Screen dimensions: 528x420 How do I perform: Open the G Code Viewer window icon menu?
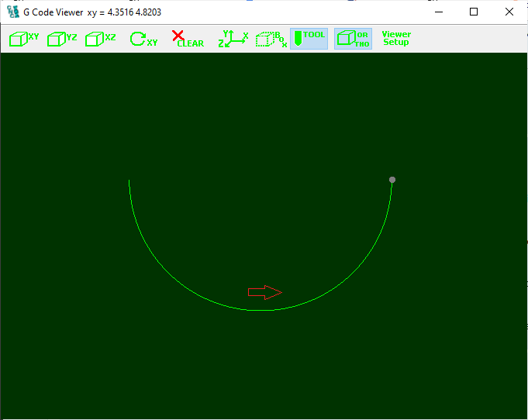12,12
